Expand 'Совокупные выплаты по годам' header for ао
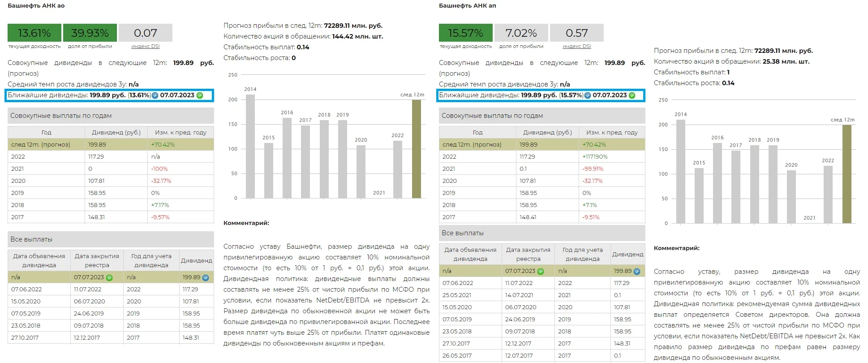868x363 pixels. coord(111,116)
